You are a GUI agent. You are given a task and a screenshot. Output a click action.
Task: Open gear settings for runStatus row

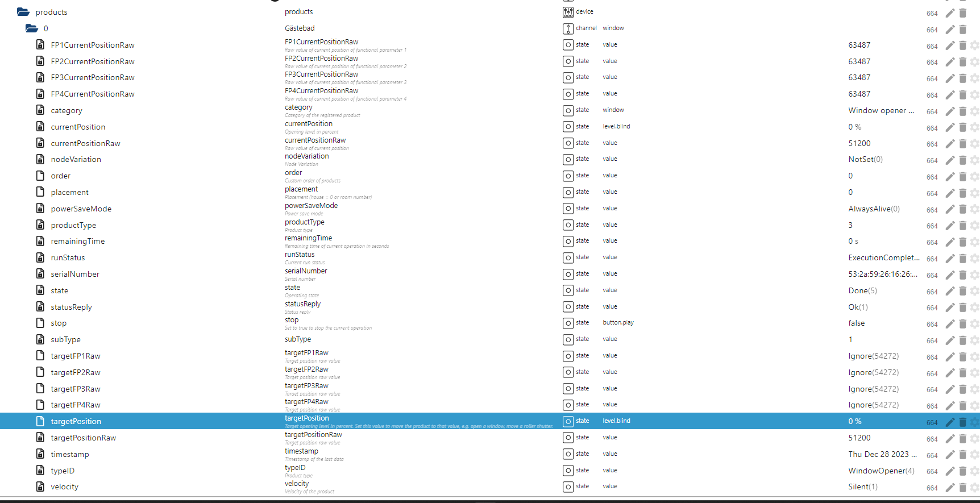click(974, 259)
